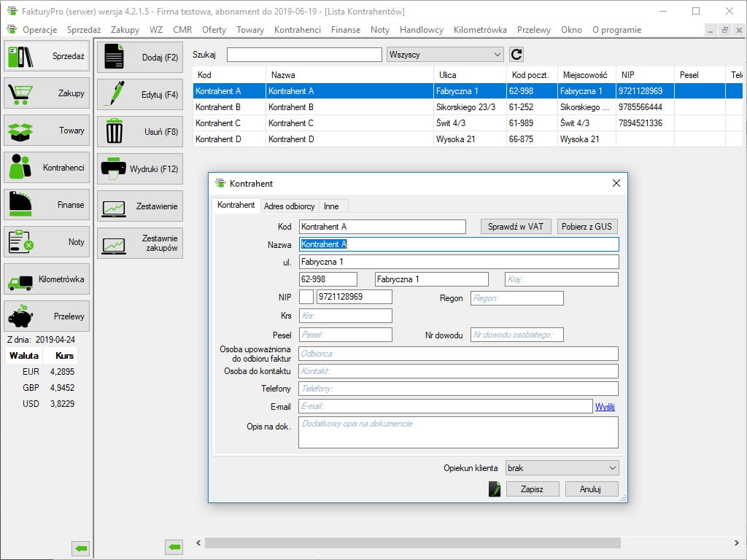Click the Wyślij e-mail link
The width and height of the screenshot is (747, 560).
click(605, 407)
